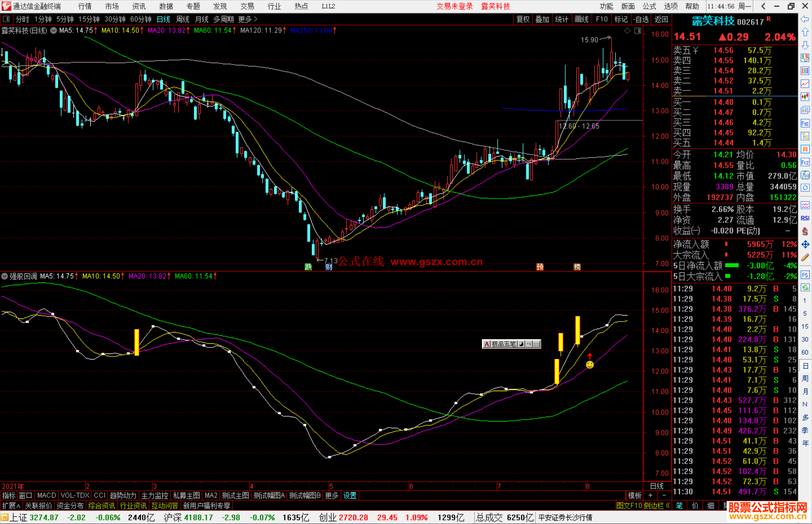The height and width of the screenshot is (524, 812).
Task: Click the left arrow back icon in sidebar
Action: pos(805,19)
